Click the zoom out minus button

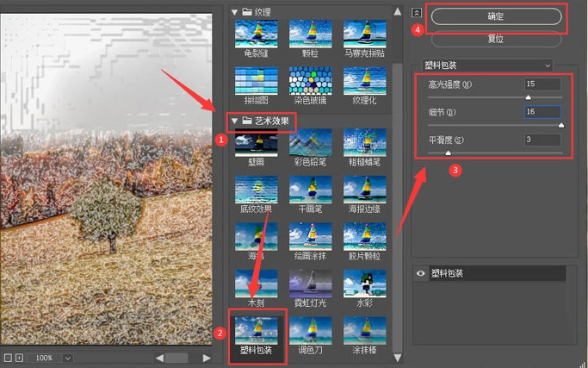pos(7,358)
